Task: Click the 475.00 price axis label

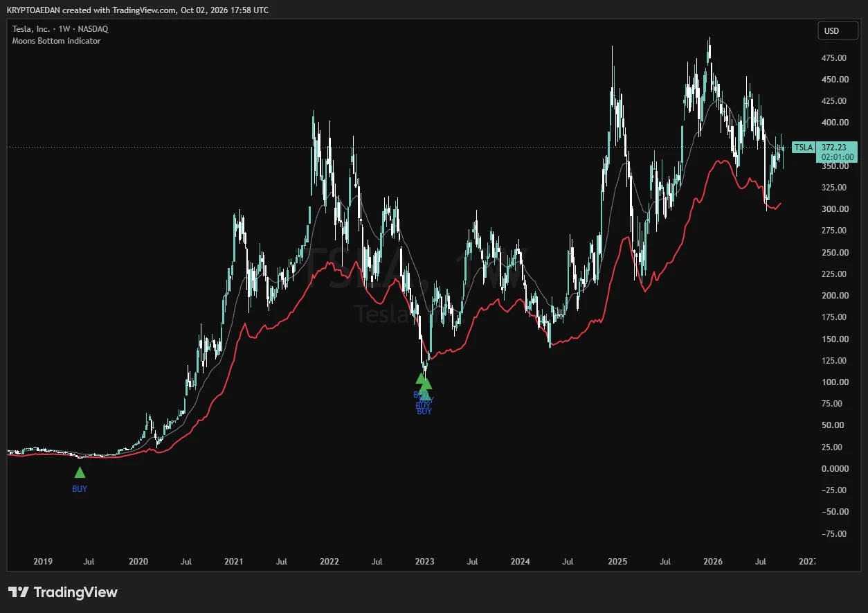Action: [x=835, y=58]
